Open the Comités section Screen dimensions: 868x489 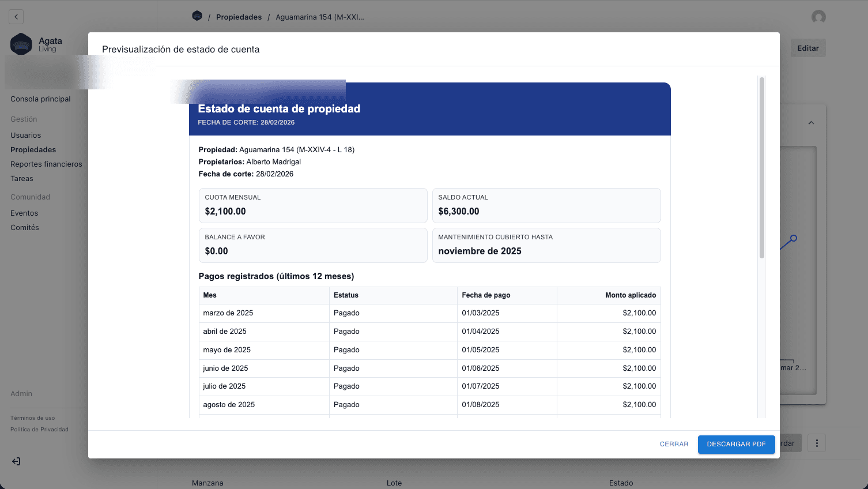pos(25,228)
